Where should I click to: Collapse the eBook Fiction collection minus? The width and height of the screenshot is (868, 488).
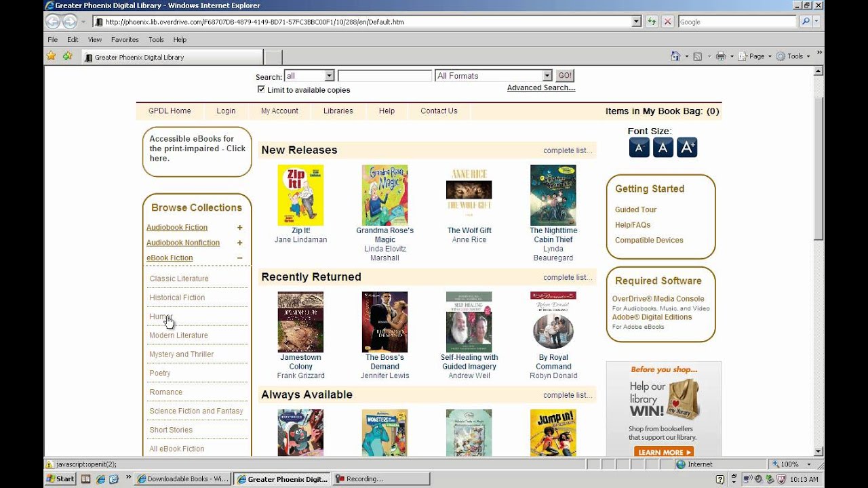tap(239, 258)
